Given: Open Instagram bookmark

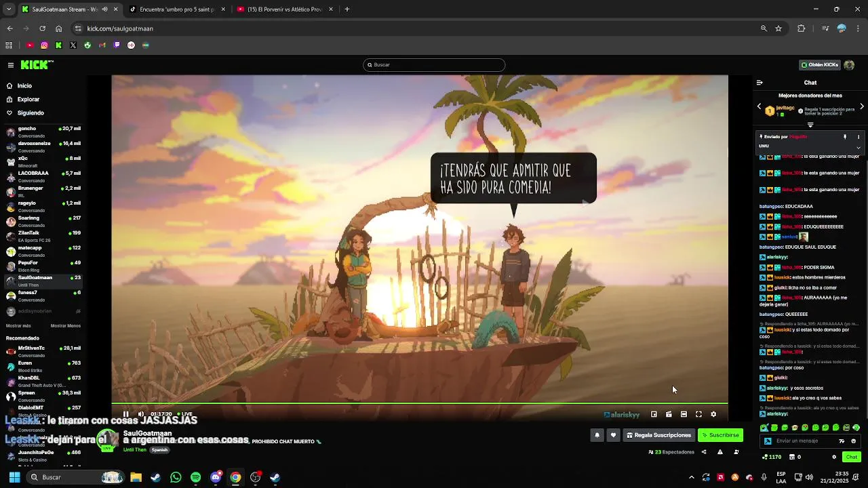Looking at the screenshot, I should pyautogui.click(x=44, y=45).
